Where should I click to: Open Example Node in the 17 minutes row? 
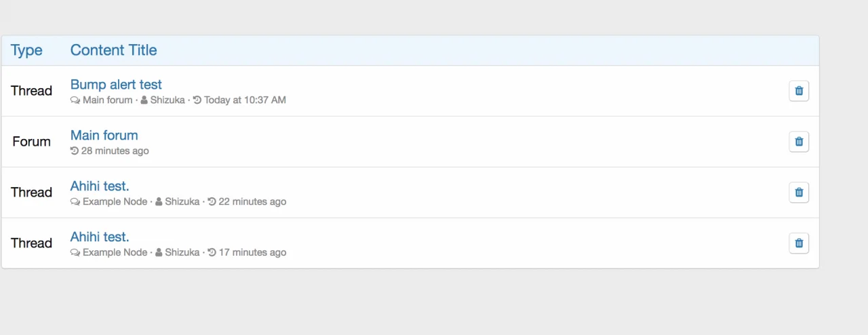point(115,252)
